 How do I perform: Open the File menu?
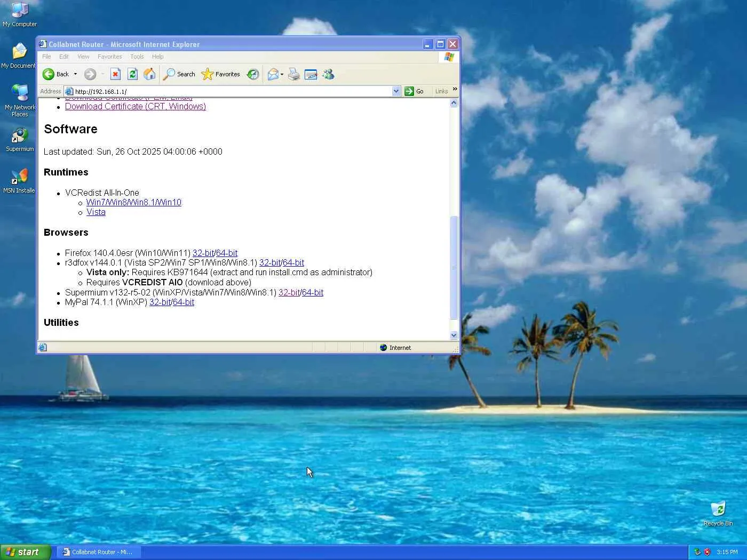coord(46,57)
